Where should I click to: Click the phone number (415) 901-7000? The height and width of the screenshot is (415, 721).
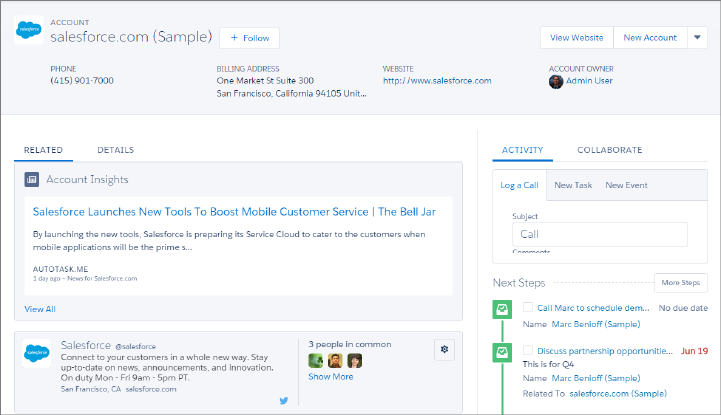tap(82, 81)
